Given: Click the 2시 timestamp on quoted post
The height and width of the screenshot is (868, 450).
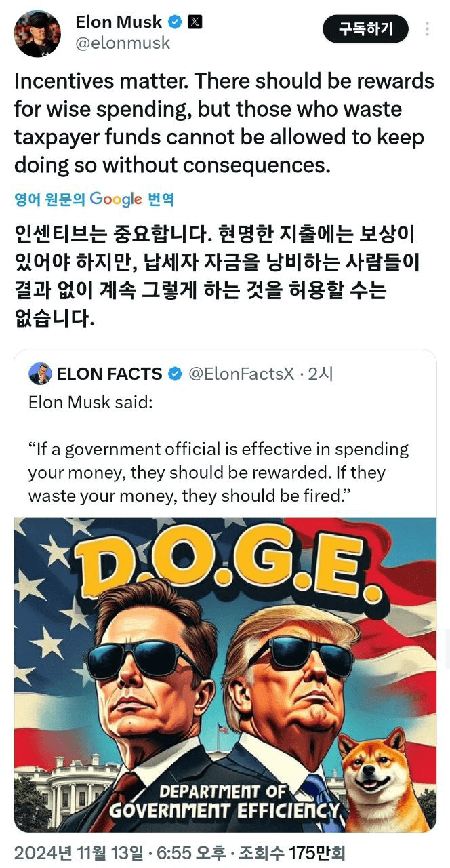Looking at the screenshot, I should (x=321, y=374).
